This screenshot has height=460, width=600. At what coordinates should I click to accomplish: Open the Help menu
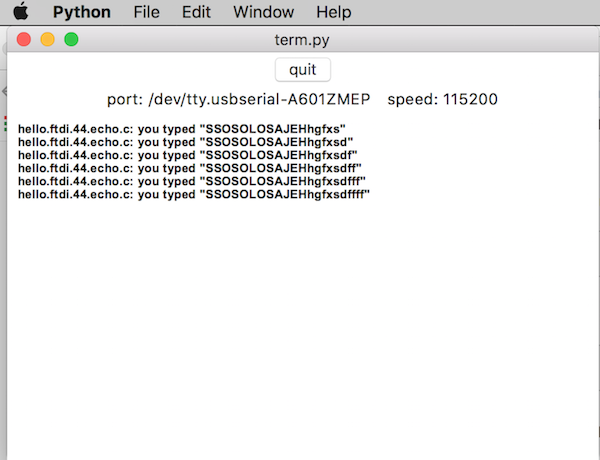point(334,12)
